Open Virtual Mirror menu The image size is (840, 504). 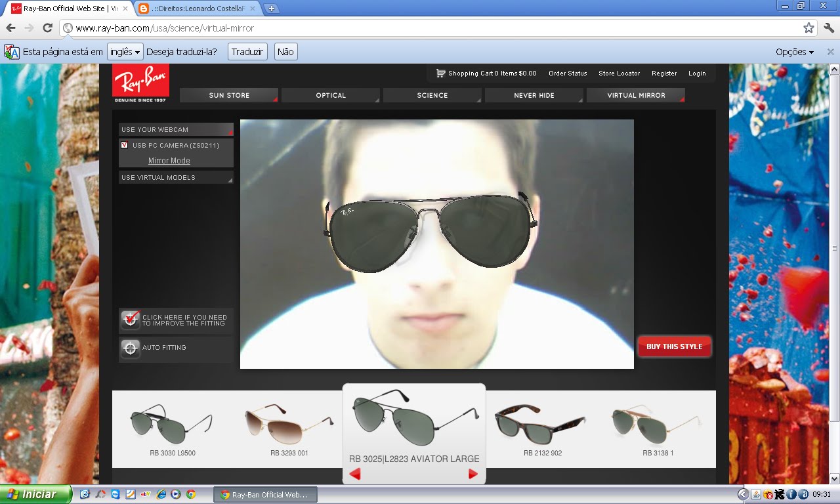636,95
